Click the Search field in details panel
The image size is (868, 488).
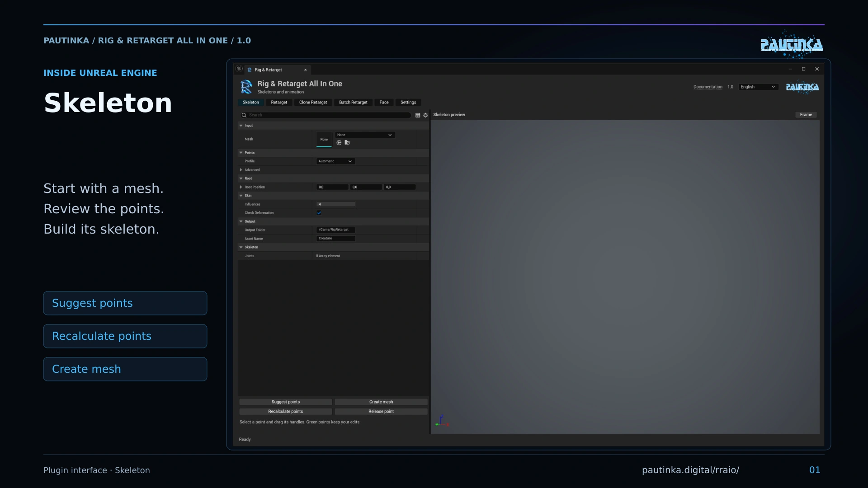pos(325,115)
